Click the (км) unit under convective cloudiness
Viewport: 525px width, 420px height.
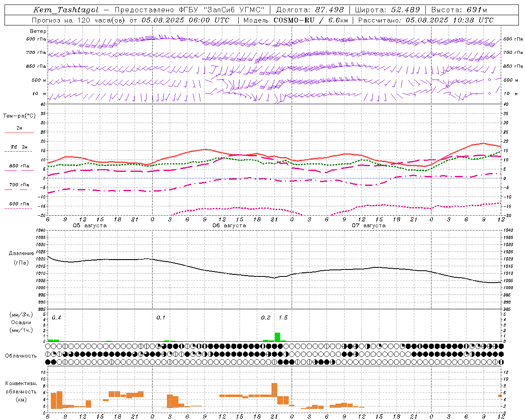click(x=21, y=399)
